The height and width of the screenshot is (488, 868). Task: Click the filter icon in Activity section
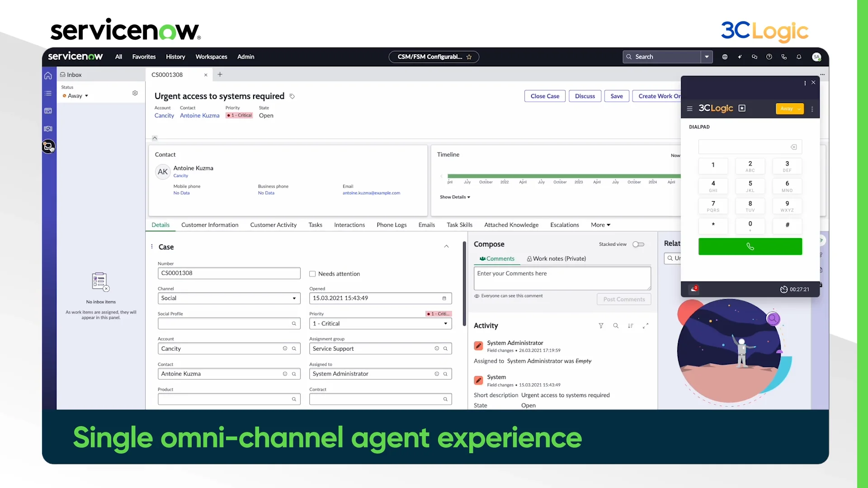[601, 326]
